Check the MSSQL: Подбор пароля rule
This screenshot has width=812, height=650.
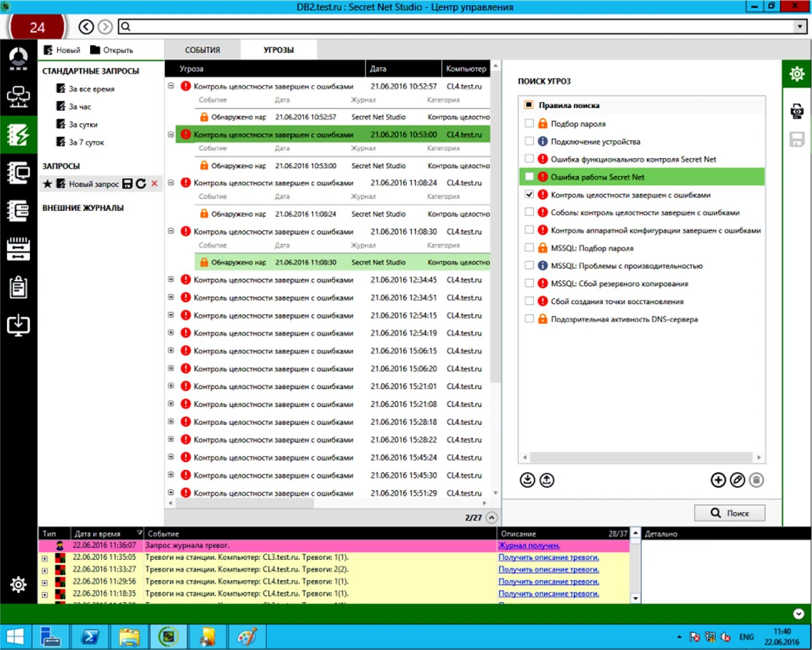529,248
